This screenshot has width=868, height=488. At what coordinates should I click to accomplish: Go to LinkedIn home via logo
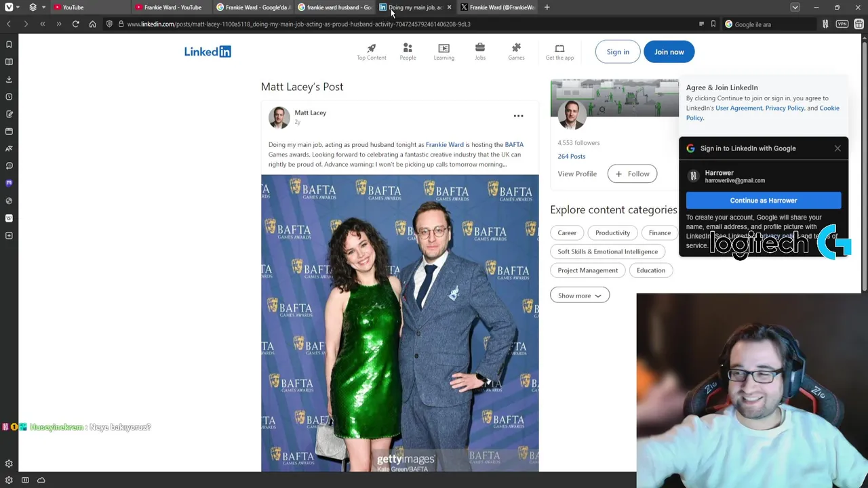click(208, 52)
